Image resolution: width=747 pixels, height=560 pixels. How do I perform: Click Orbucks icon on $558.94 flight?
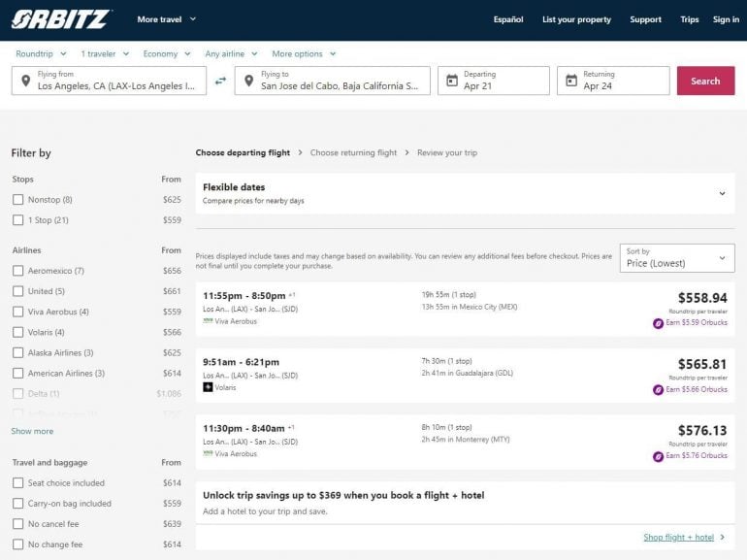[658, 323]
